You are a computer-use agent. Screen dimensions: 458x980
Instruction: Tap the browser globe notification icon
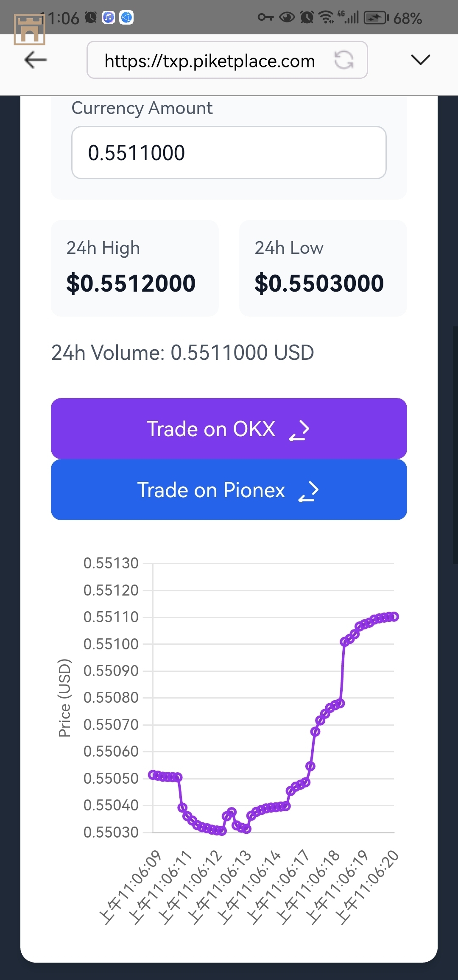pyautogui.click(x=126, y=18)
